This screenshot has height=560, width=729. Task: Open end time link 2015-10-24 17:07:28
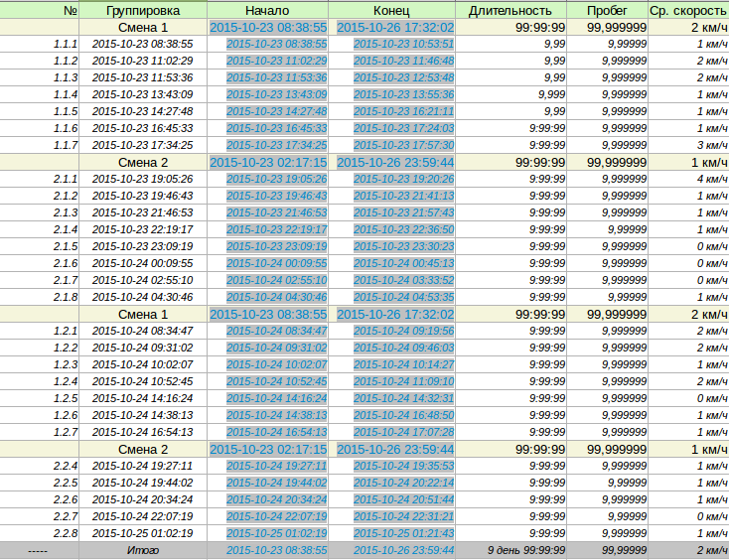coord(403,432)
